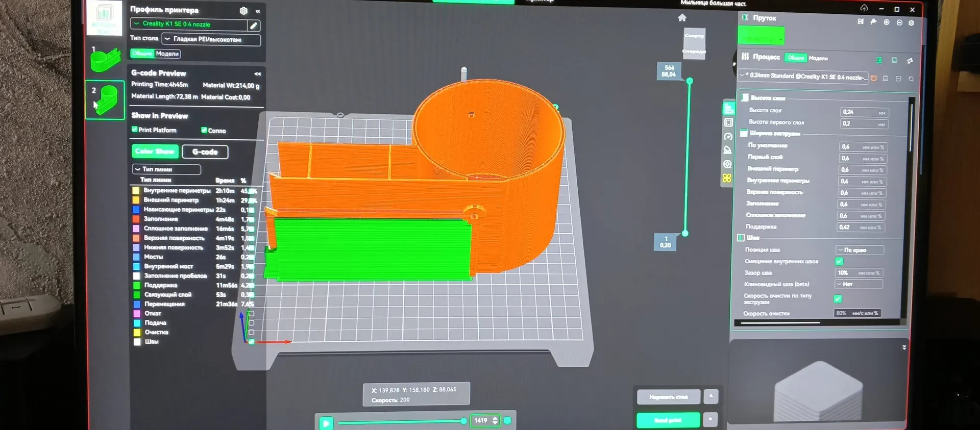Viewport: 980px width, 430px height.
Task: Click the filament purge icon in Пруток header
Action: 873,22
